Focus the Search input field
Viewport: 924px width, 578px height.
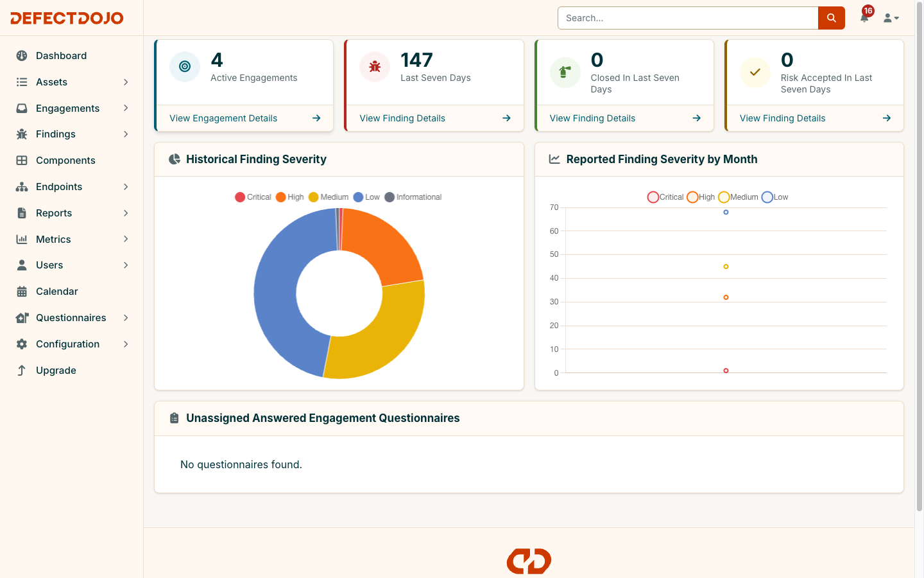point(688,18)
